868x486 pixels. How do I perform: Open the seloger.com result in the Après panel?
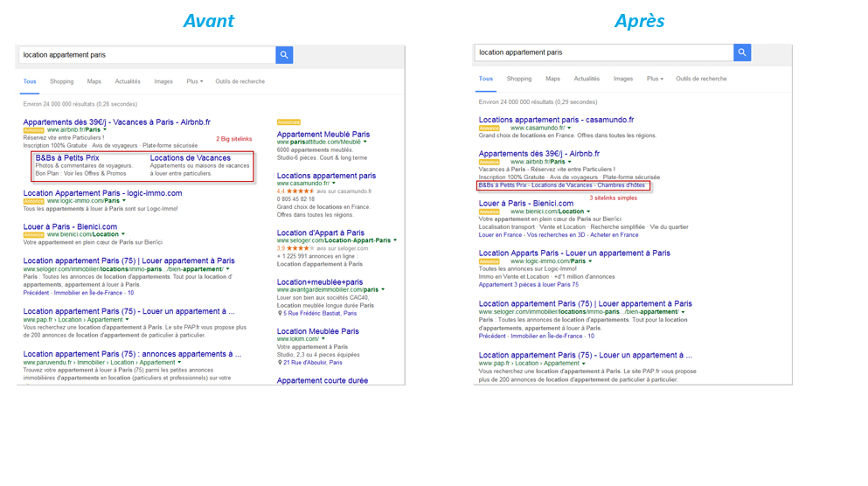[x=585, y=303]
